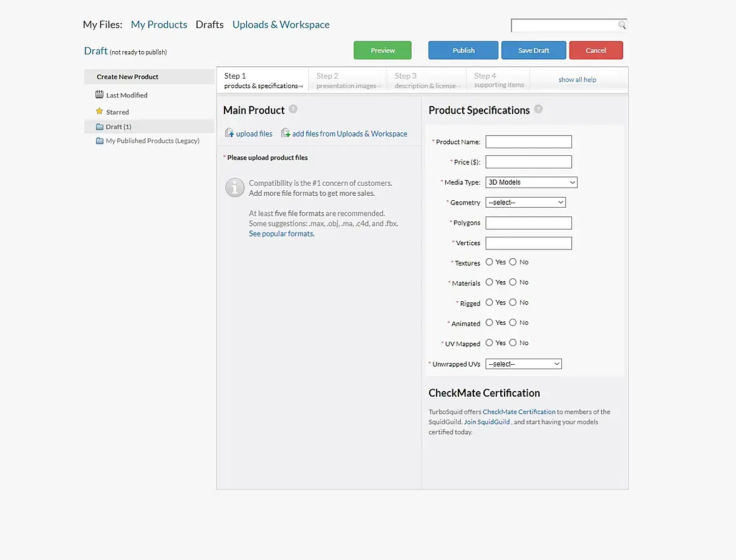
Task: Click the search magnifier icon
Action: 622,25
